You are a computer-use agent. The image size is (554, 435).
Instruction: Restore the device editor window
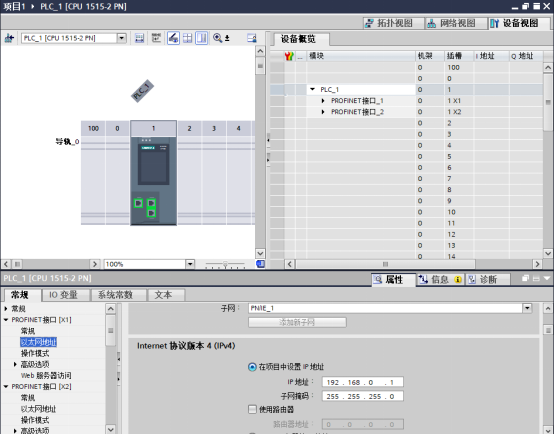(x=525, y=6)
